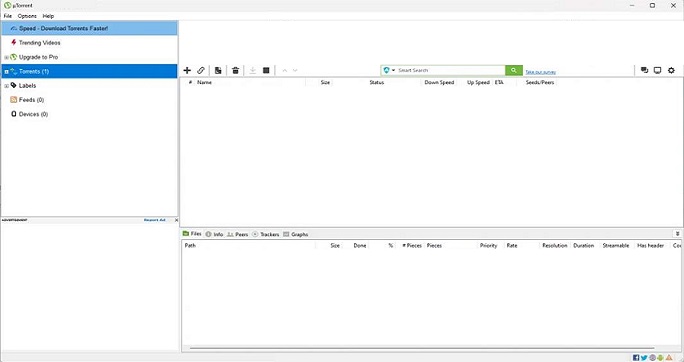Viewport: 684px width, 362px height.
Task: Switch to the Peers tab
Action: pos(237,234)
